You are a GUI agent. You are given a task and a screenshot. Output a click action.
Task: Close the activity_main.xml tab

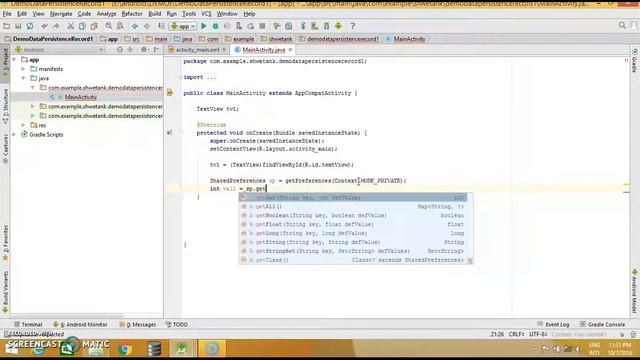pyautogui.click(x=224, y=50)
